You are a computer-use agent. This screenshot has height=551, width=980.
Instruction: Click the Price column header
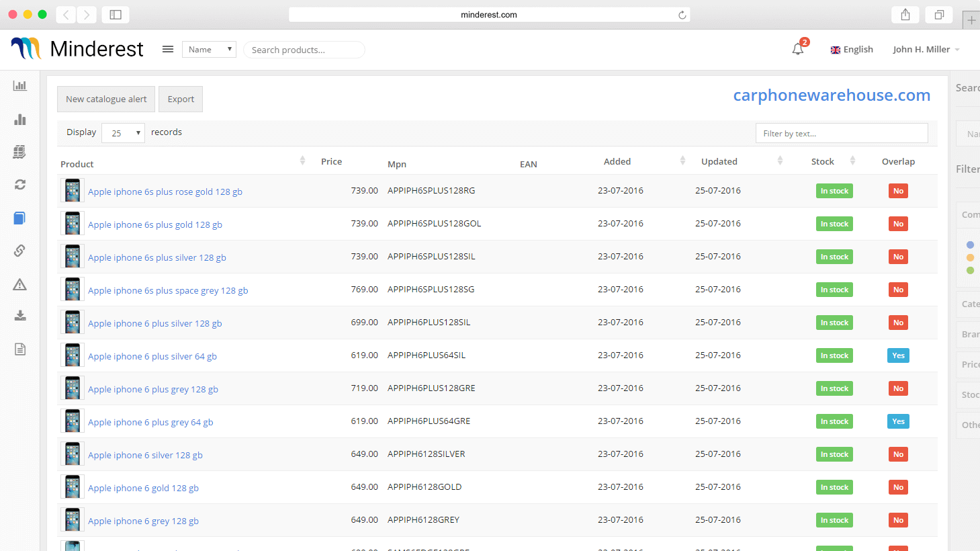(331, 161)
